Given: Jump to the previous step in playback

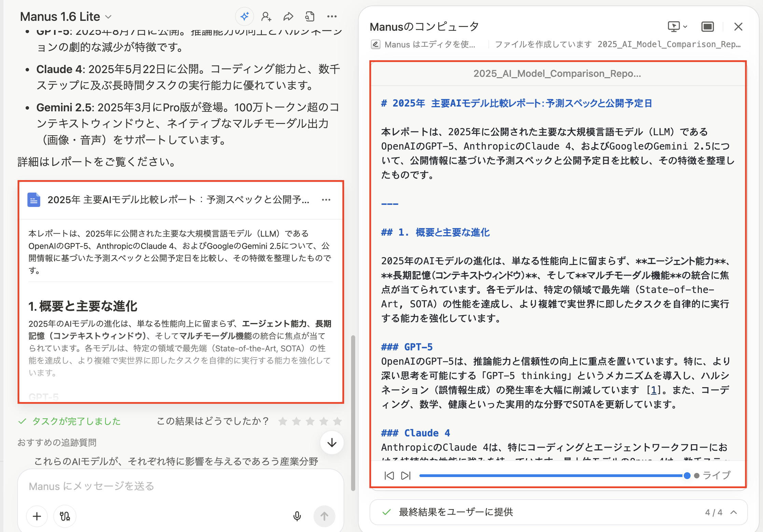Looking at the screenshot, I should pyautogui.click(x=389, y=476).
